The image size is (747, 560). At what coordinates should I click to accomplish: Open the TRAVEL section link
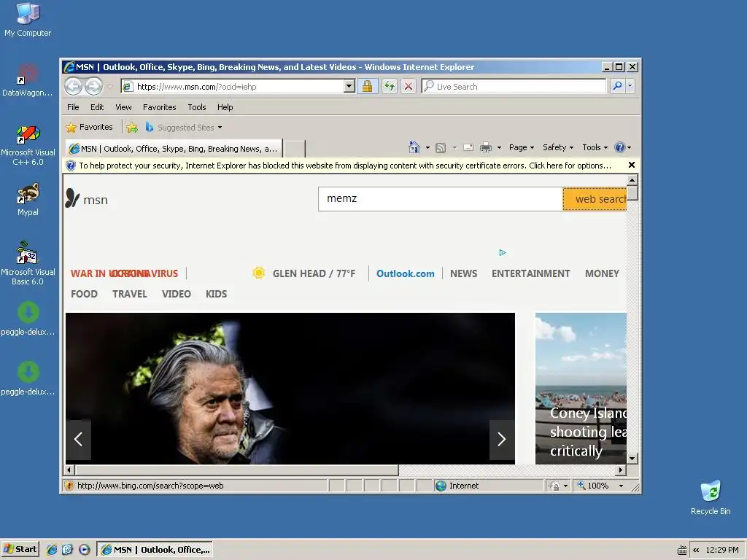130,294
